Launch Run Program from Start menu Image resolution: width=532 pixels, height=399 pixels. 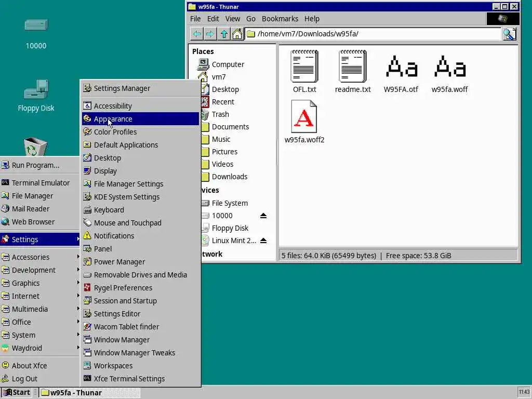(x=40, y=165)
